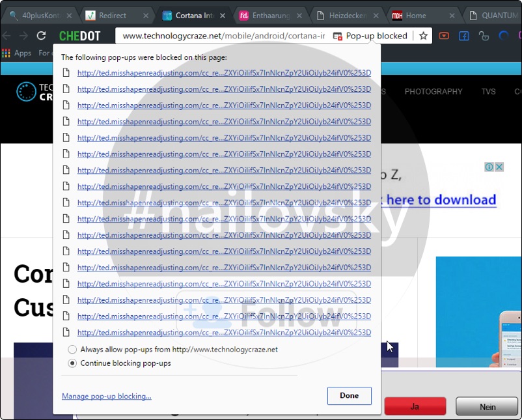Select Continue blocking pop-ups
522x420 pixels.
72,363
